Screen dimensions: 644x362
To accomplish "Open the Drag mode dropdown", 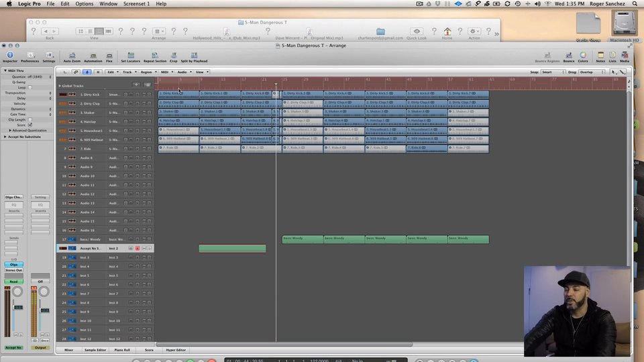I will pyautogui.click(x=592, y=72).
